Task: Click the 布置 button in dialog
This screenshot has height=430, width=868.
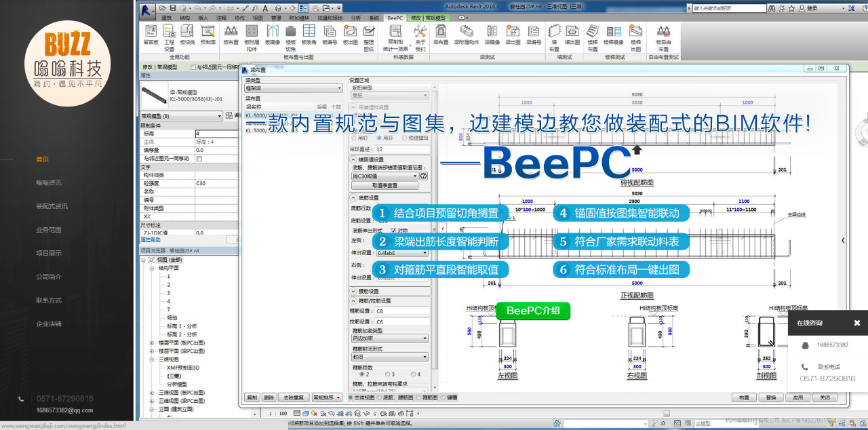Action: click(744, 397)
